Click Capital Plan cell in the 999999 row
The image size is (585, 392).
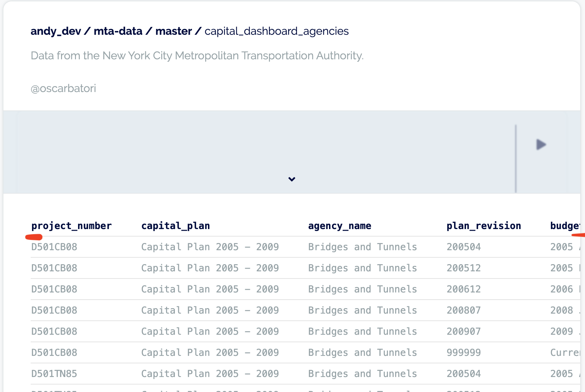click(210, 352)
